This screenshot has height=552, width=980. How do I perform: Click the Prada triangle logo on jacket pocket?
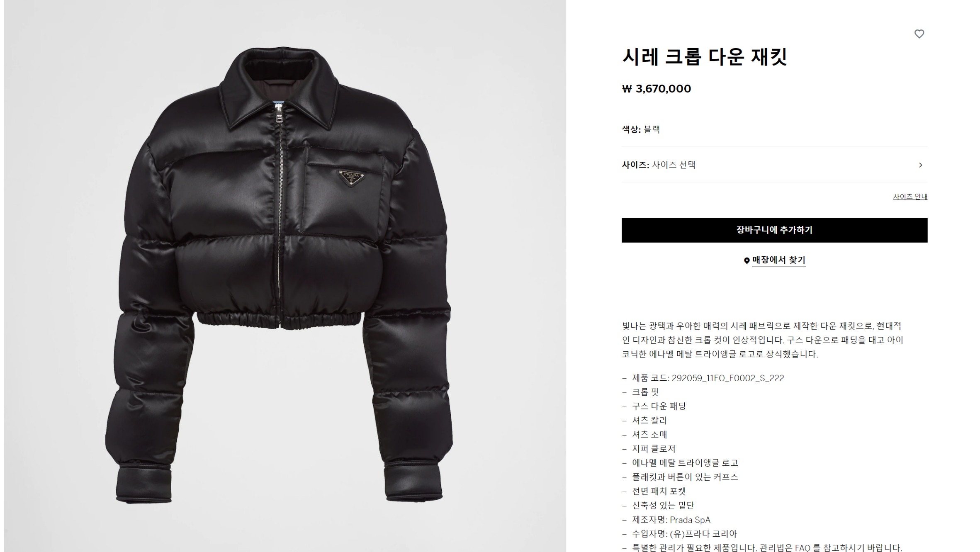coord(351,177)
